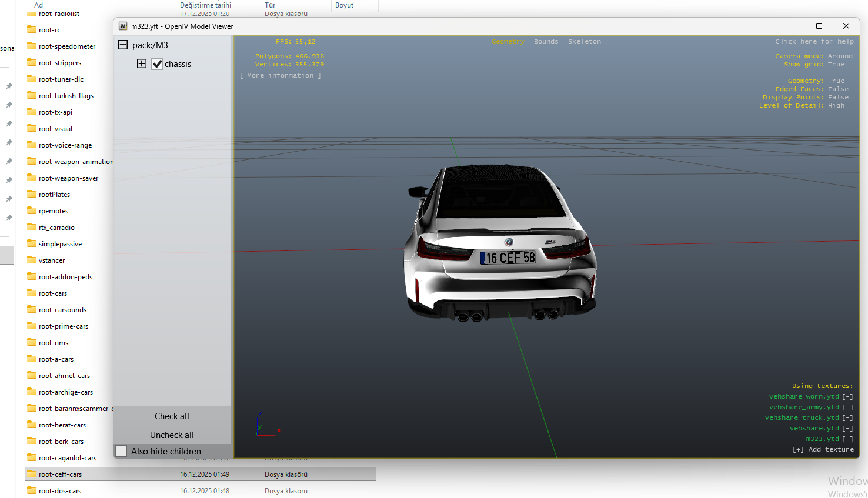This screenshot has height=498, width=868.
Task: Select the rpemotes folder icon
Action: 32,210
